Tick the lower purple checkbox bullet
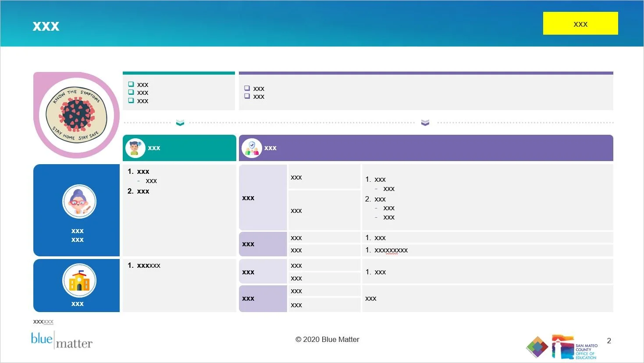The width and height of the screenshot is (644, 363). click(247, 96)
